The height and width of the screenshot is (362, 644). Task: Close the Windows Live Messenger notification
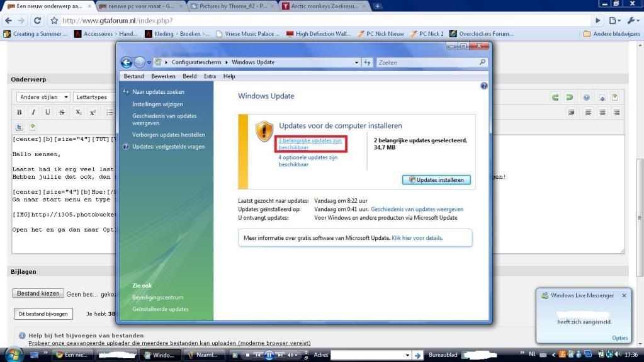(624, 295)
